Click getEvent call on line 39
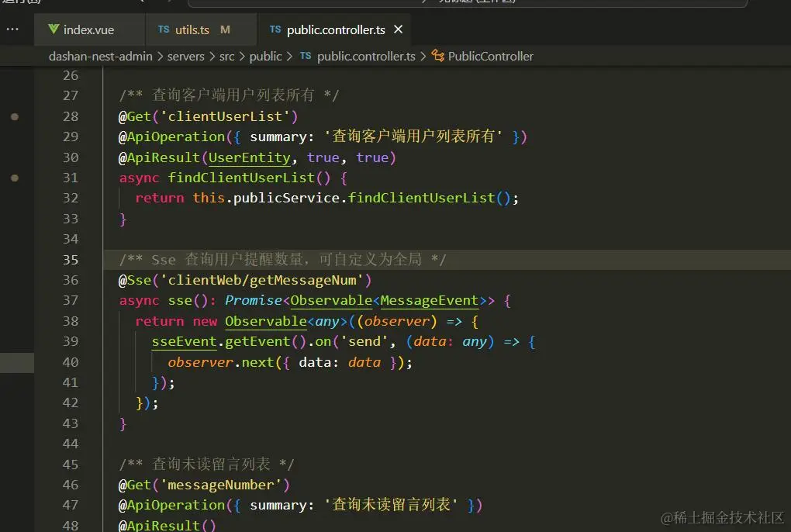 tap(257, 341)
